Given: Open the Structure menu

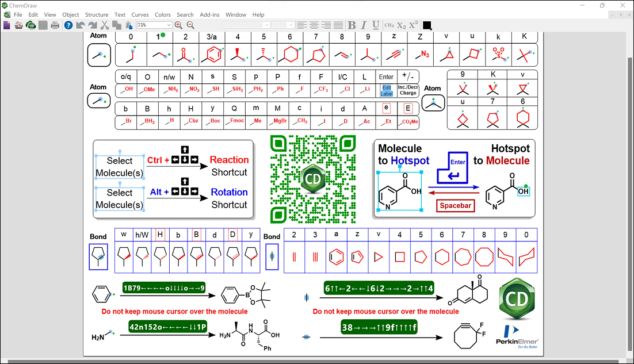Looking at the screenshot, I should pos(97,14).
